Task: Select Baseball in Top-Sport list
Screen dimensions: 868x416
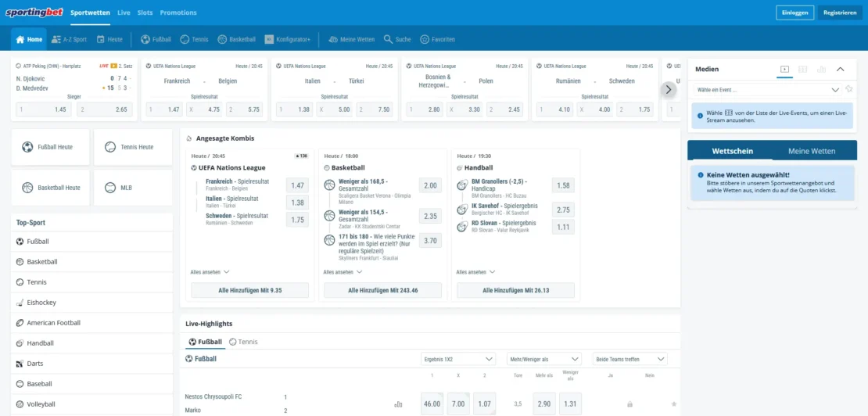Action: (92, 383)
